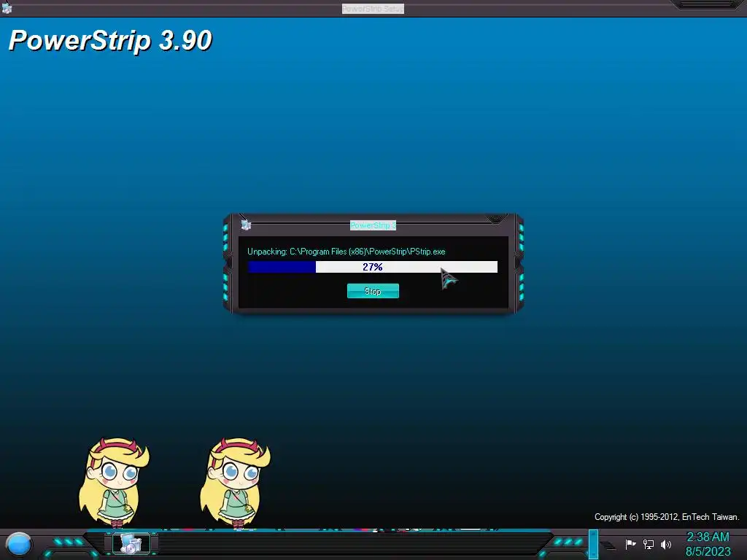
Task: Click the right Star Butterfly desktop character
Action: [235, 483]
